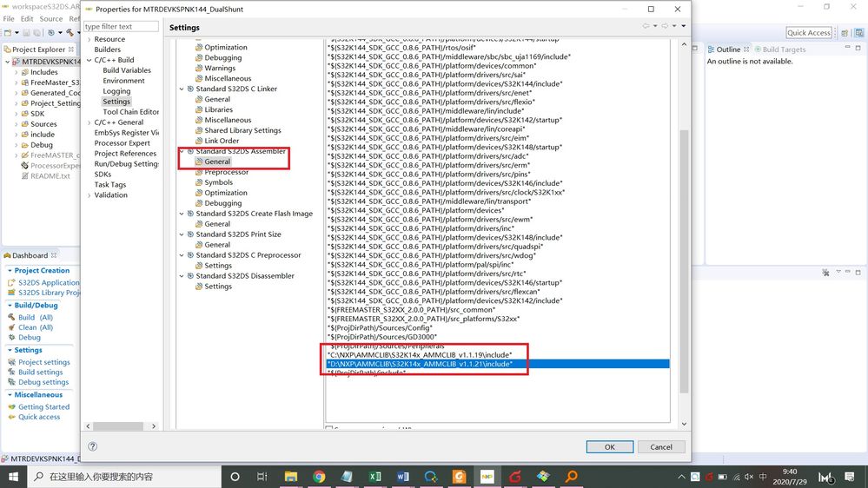Open the Edit menu

[x=27, y=19]
